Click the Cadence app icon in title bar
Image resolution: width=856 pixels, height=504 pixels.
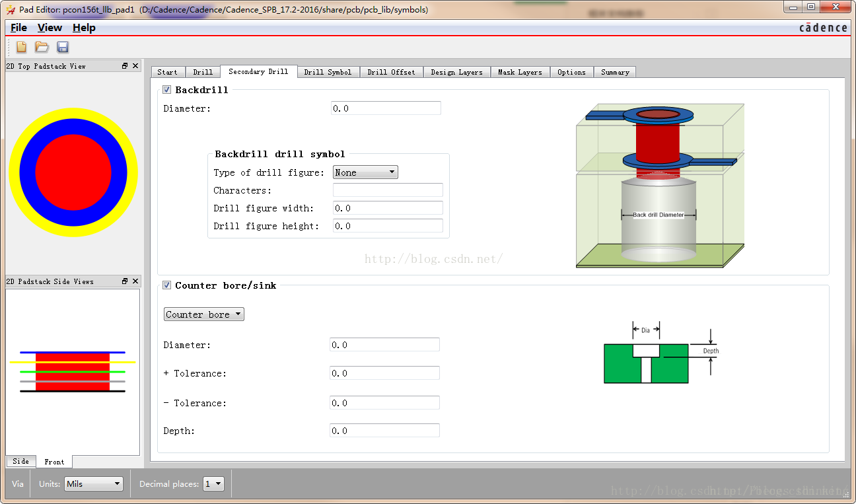pos(10,10)
